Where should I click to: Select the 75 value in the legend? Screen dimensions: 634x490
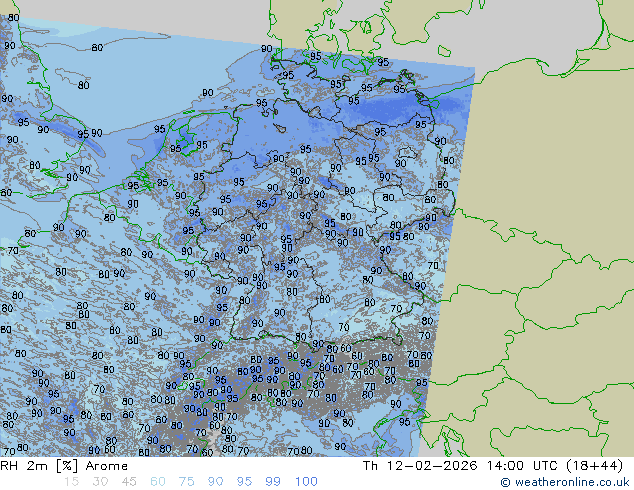coord(186,482)
